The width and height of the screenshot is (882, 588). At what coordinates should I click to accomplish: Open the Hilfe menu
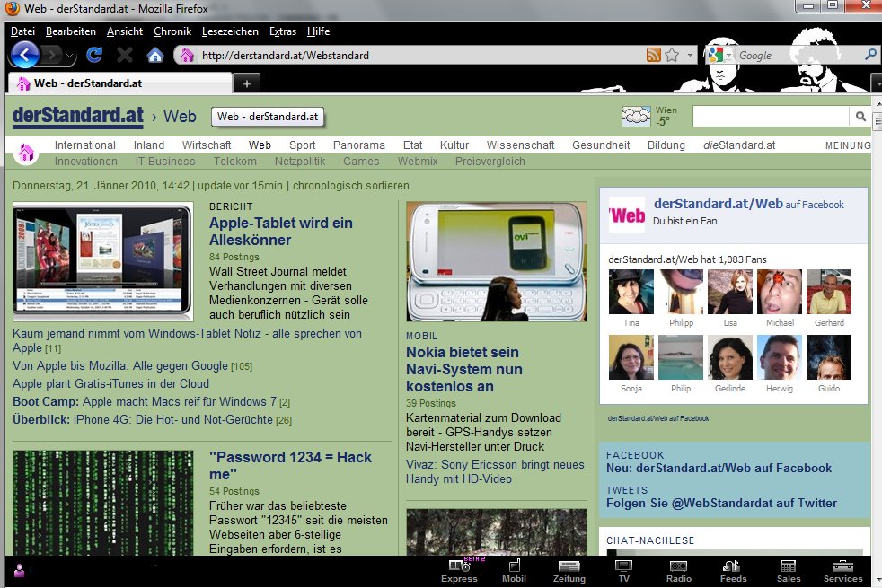point(318,31)
